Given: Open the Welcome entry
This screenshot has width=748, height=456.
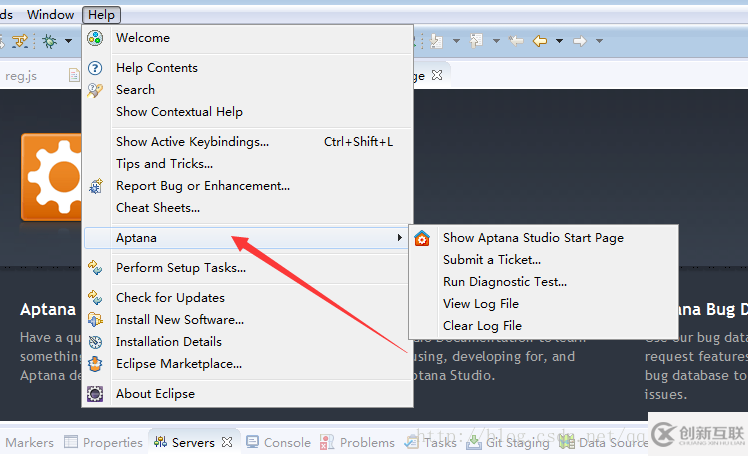Looking at the screenshot, I should [248, 38].
